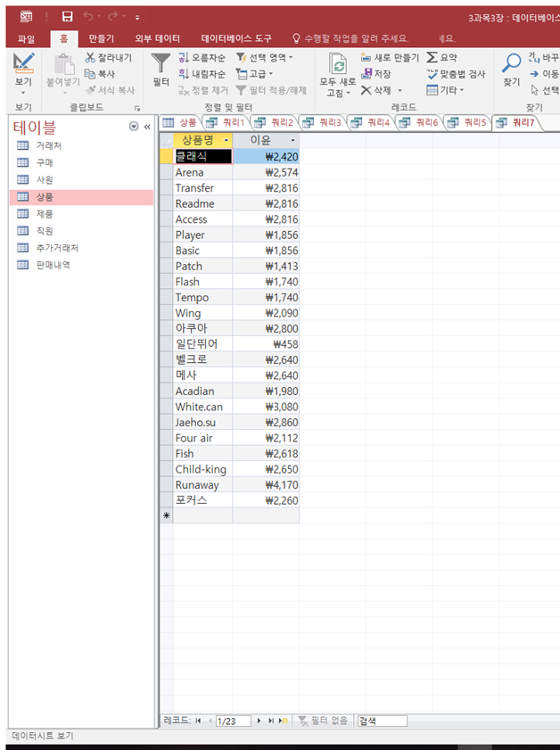
Task: Click the 필터 없음 filter indicator
Action: pos(324,721)
